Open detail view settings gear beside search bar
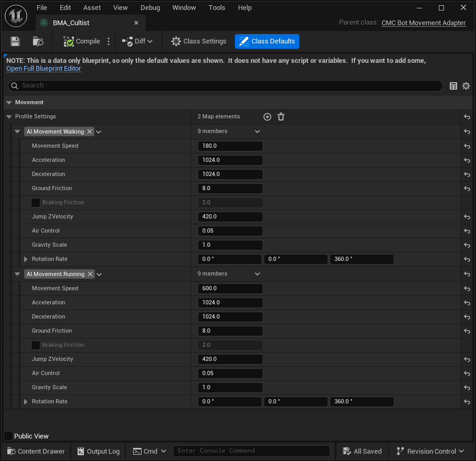This screenshot has width=476, height=461. click(466, 85)
